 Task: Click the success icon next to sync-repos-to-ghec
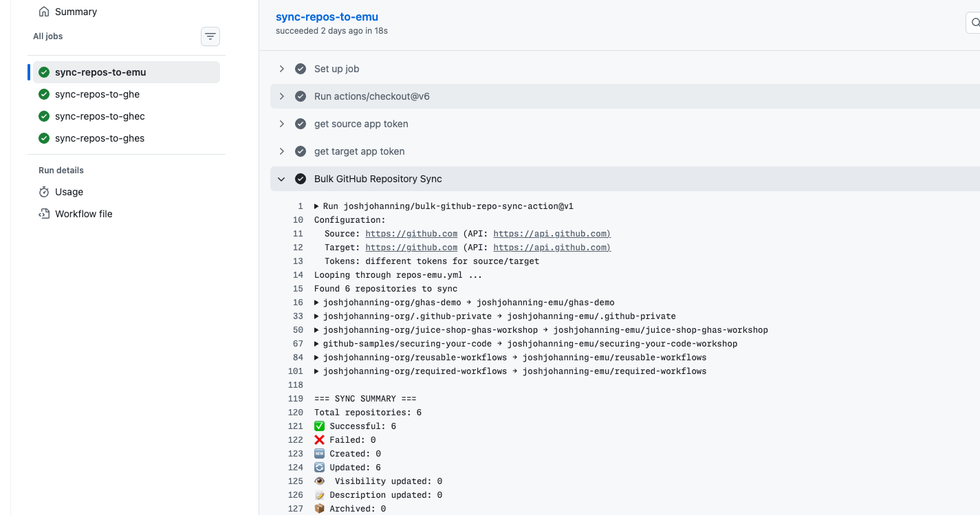(x=44, y=116)
